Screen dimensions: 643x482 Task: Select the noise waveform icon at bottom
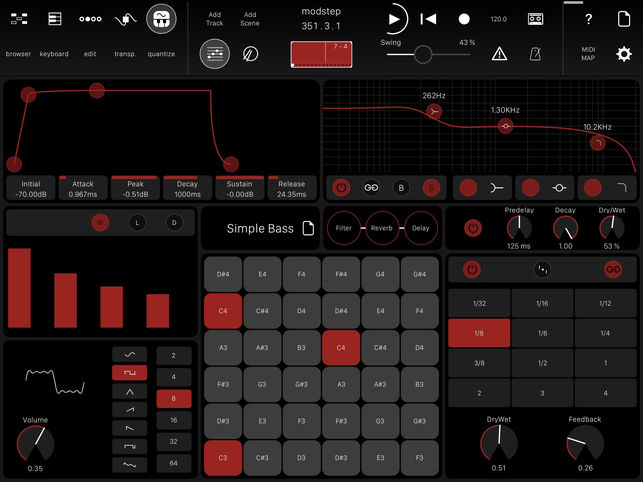point(130,465)
